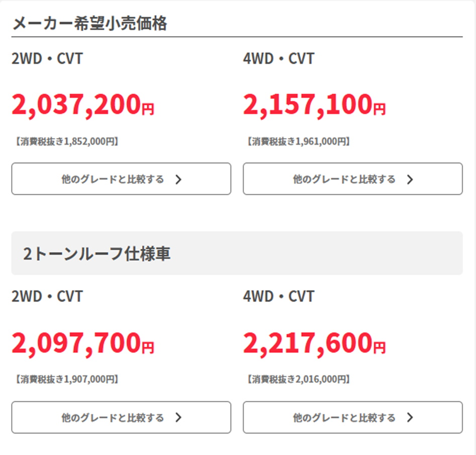Viewport: 476px width, 455px height.
Task: Click chevron arrow beside standard 4WD compare button
Action: click(x=410, y=180)
